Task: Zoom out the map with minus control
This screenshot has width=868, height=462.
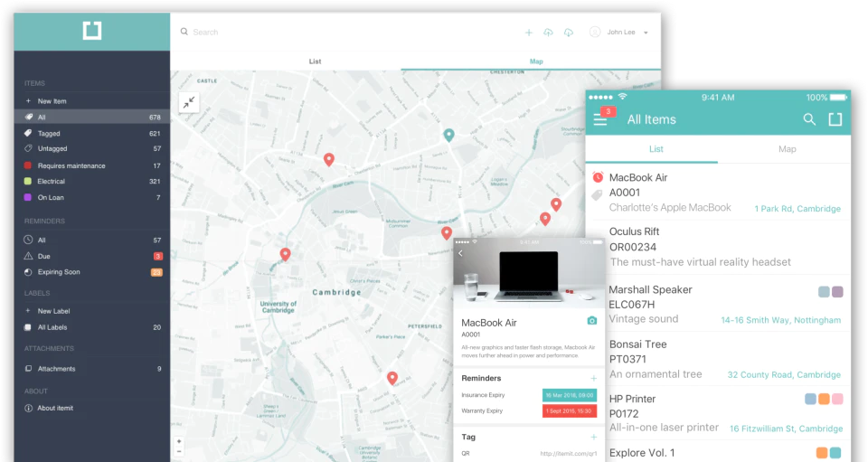Action: point(179,451)
